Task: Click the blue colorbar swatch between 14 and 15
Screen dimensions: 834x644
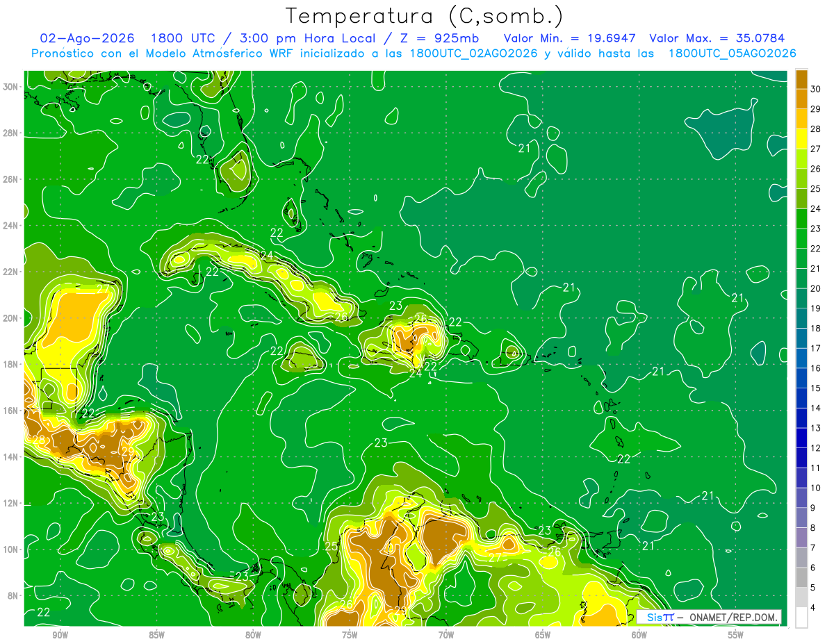Action: (802, 398)
